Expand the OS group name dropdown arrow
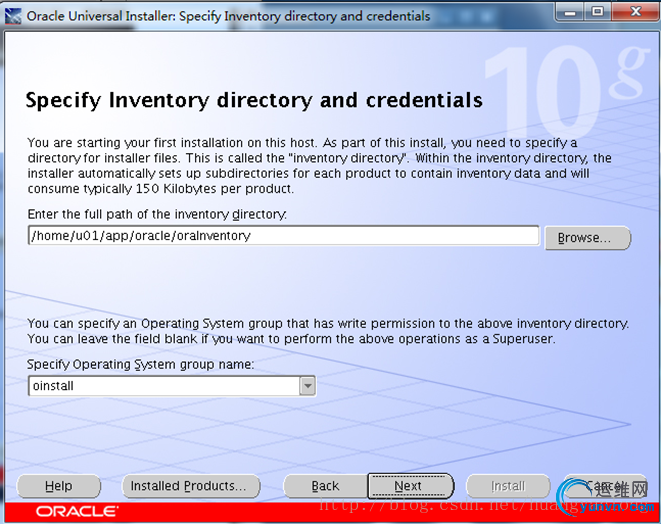Screen dimensions: 661x524 click(308, 386)
